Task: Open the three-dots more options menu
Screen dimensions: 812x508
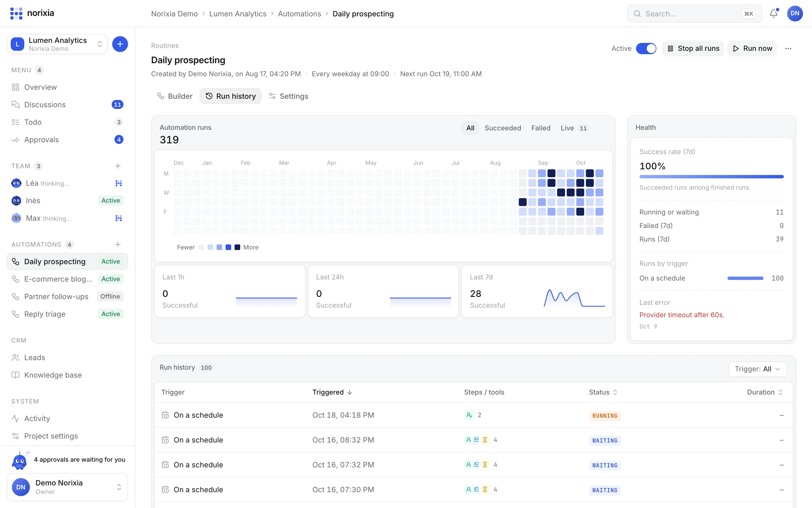Action: [x=788, y=48]
